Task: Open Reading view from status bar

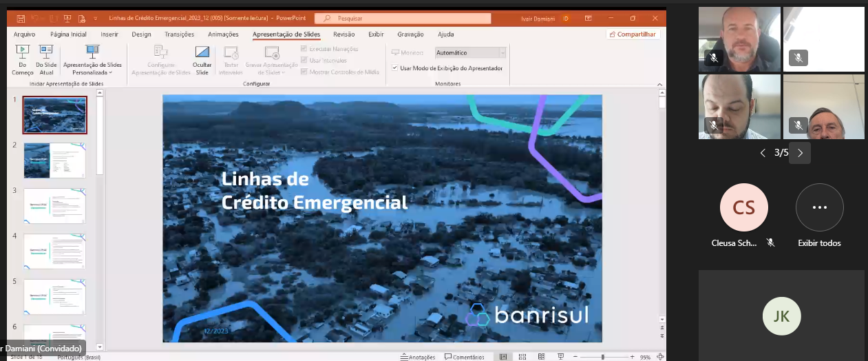Action: coord(542,357)
